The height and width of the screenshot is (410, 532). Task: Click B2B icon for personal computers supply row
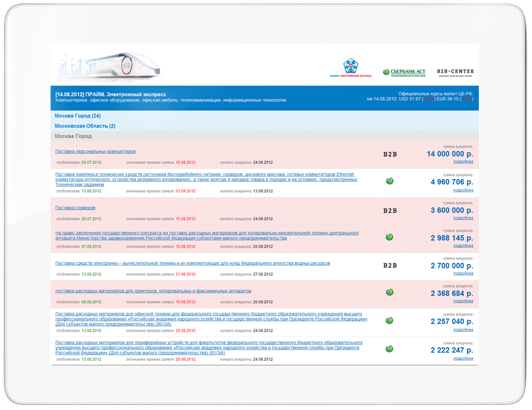[x=390, y=154]
